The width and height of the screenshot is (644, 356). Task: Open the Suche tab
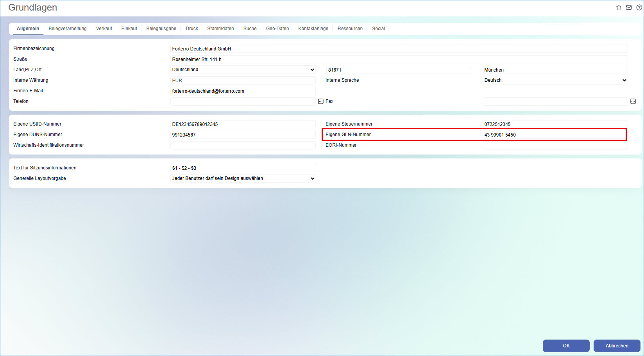coord(250,29)
